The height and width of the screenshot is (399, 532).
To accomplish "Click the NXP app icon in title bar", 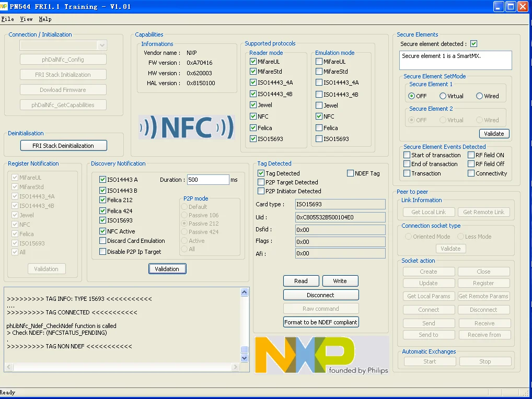I will click(x=4, y=6).
